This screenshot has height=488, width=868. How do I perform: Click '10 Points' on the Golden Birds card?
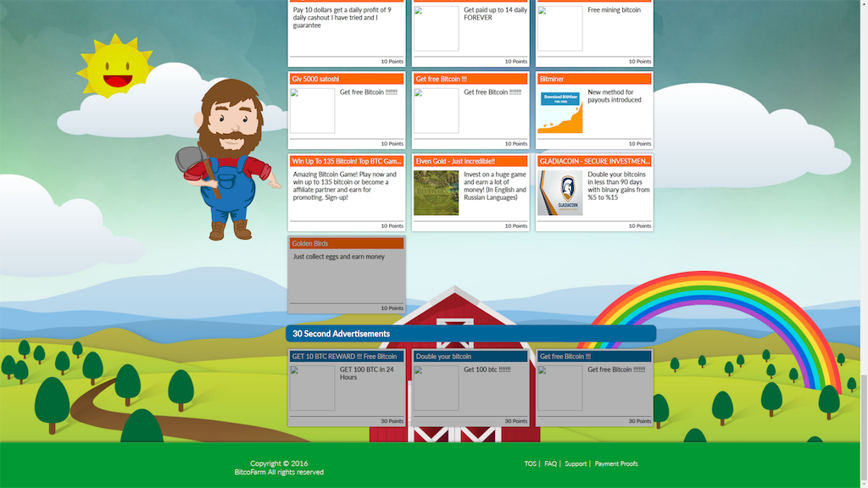392,308
